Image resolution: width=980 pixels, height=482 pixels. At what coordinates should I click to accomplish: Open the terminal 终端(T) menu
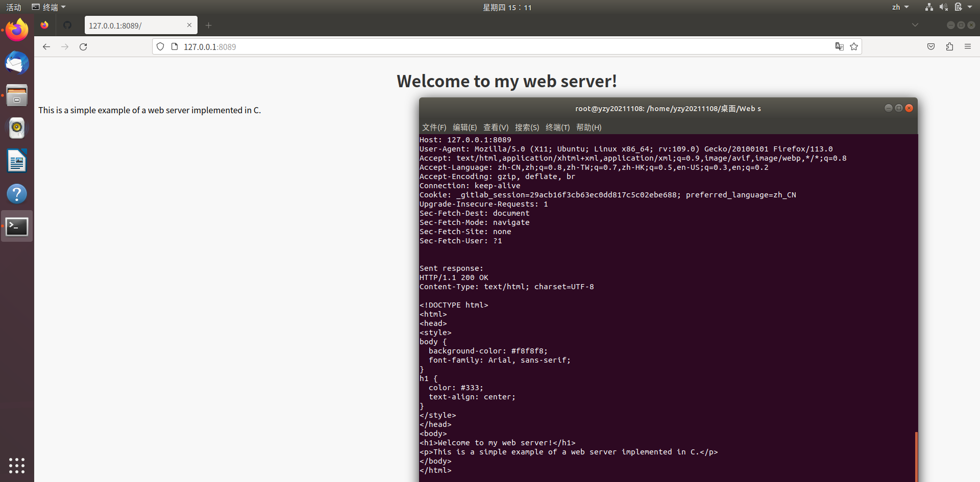pos(558,128)
